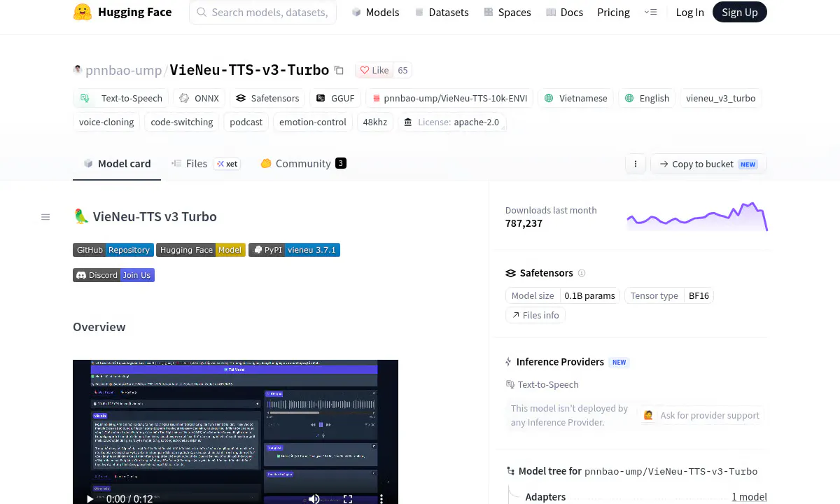Select the emotion-control tag
This screenshot has height=504, width=840.
click(x=313, y=122)
